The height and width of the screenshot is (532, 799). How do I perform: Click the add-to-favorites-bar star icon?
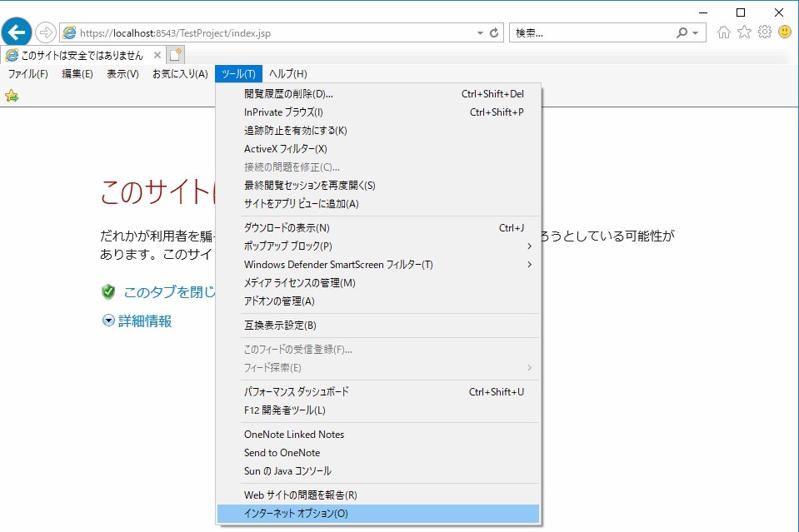(x=12, y=96)
